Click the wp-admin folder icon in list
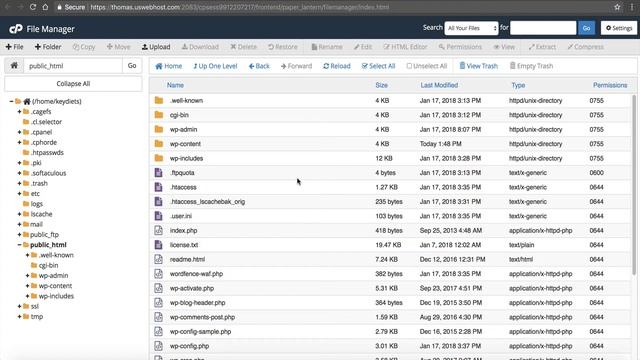This screenshot has width=640, height=360. 159,129
